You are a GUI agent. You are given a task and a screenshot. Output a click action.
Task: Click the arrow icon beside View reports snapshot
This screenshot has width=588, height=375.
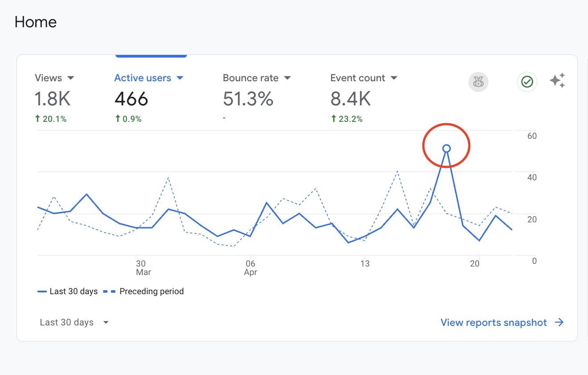coord(559,322)
